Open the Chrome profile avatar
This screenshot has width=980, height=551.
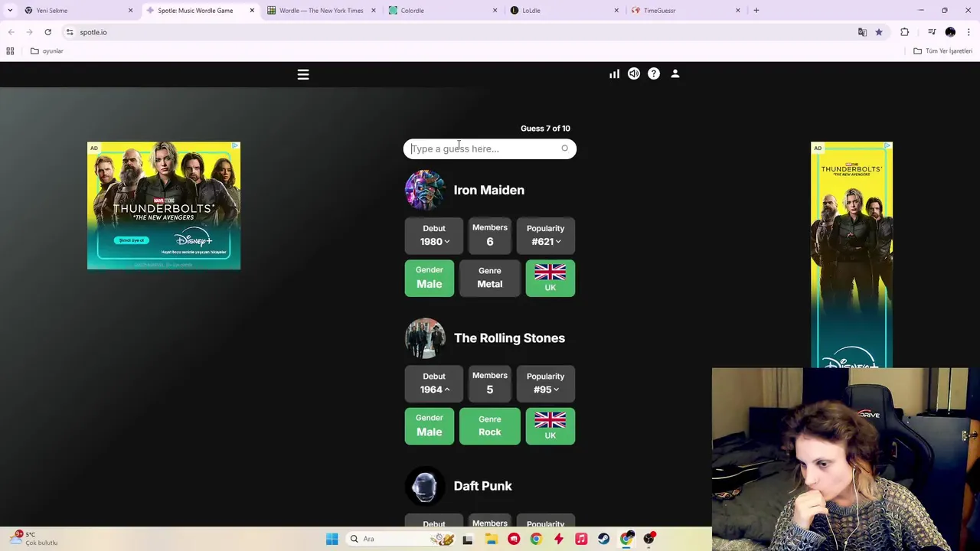(950, 32)
